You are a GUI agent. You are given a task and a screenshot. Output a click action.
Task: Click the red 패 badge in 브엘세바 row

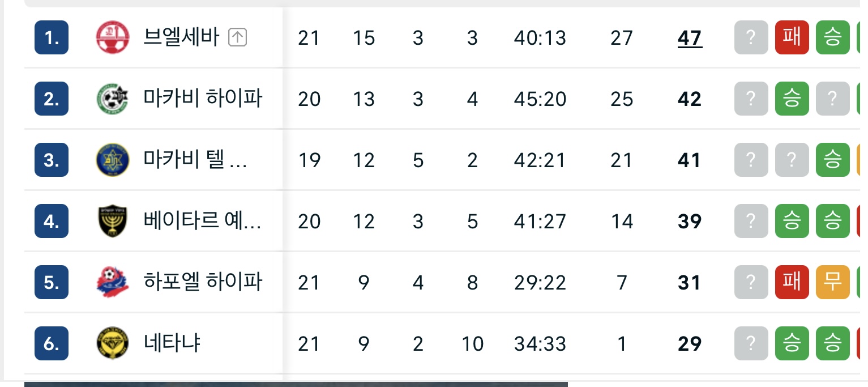(x=792, y=38)
